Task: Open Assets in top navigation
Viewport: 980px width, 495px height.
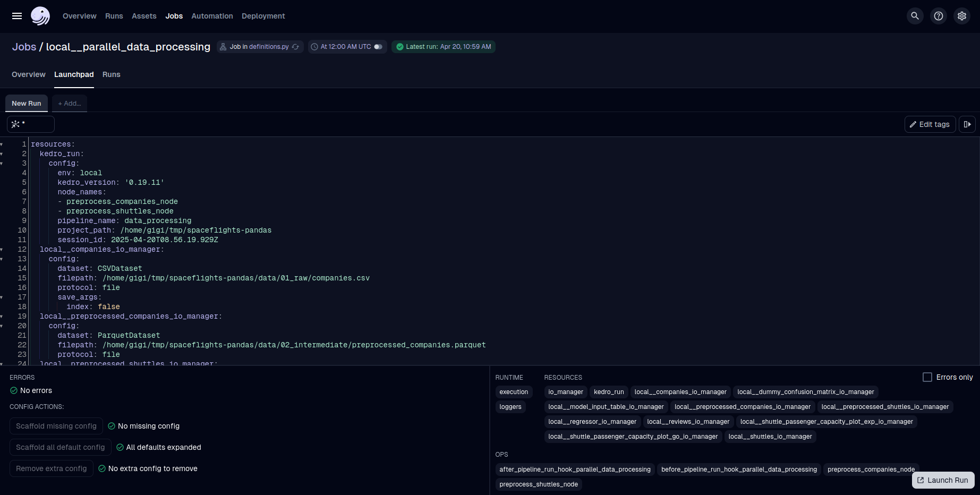Action: pos(144,16)
